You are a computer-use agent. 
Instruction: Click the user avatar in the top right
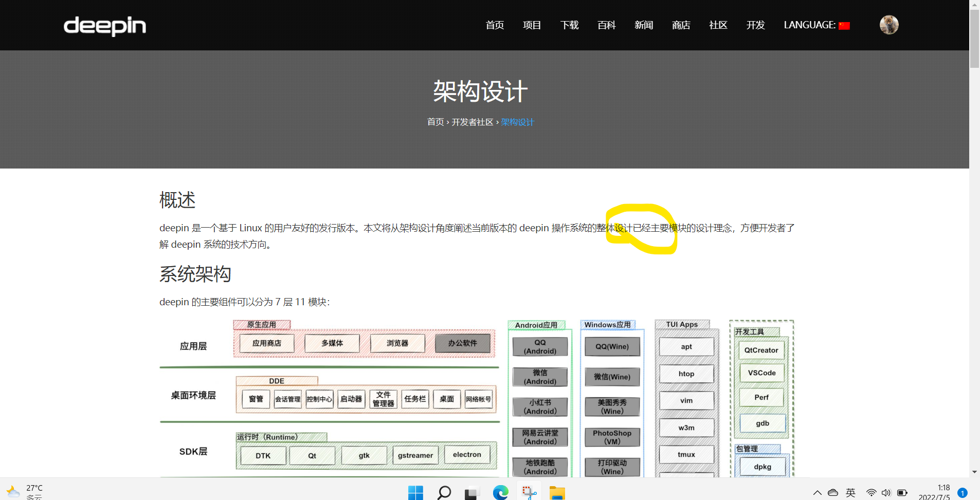pos(888,24)
